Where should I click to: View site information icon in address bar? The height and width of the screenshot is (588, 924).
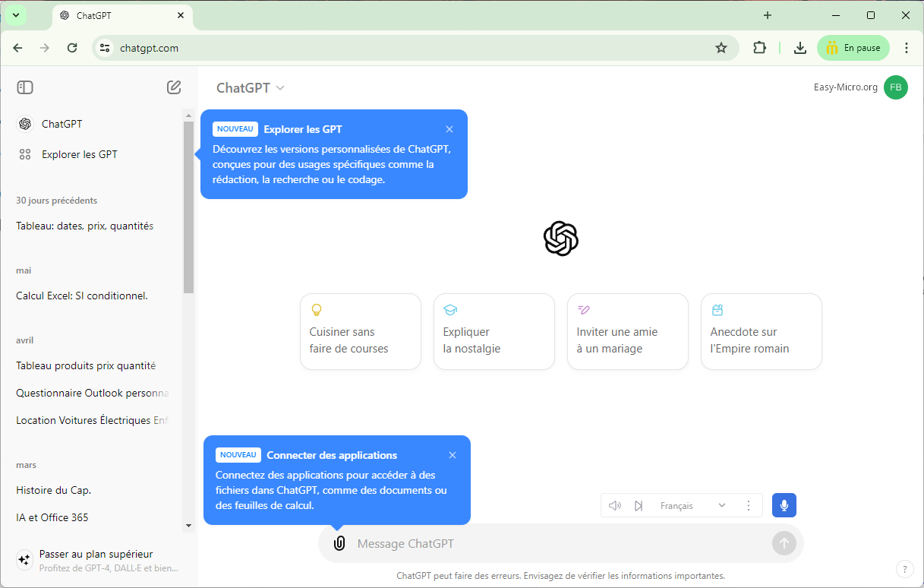[x=105, y=48]
